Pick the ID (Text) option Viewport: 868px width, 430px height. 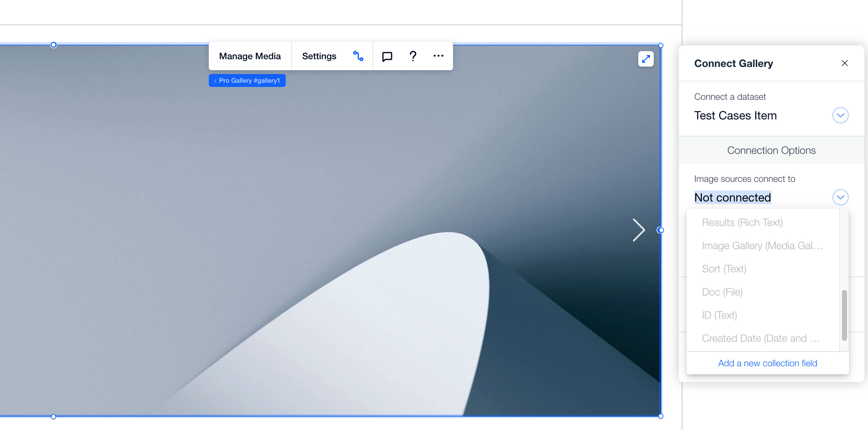click(x=719, y=315)
